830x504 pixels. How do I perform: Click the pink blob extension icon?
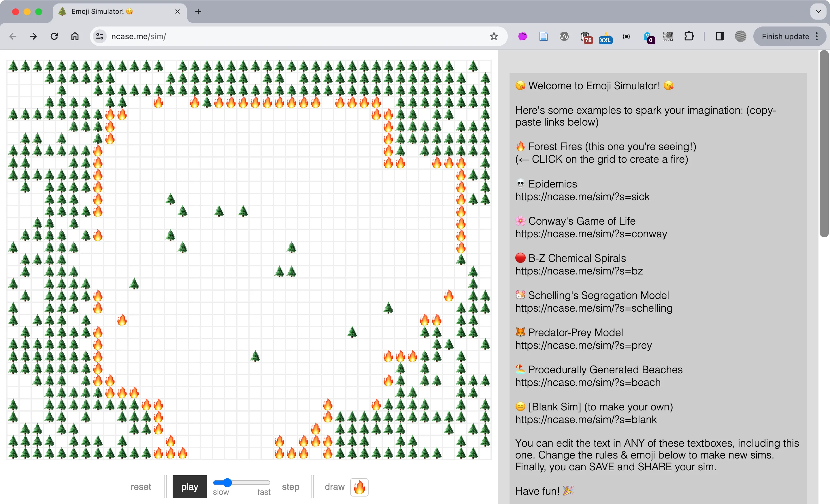pos(522,36)
